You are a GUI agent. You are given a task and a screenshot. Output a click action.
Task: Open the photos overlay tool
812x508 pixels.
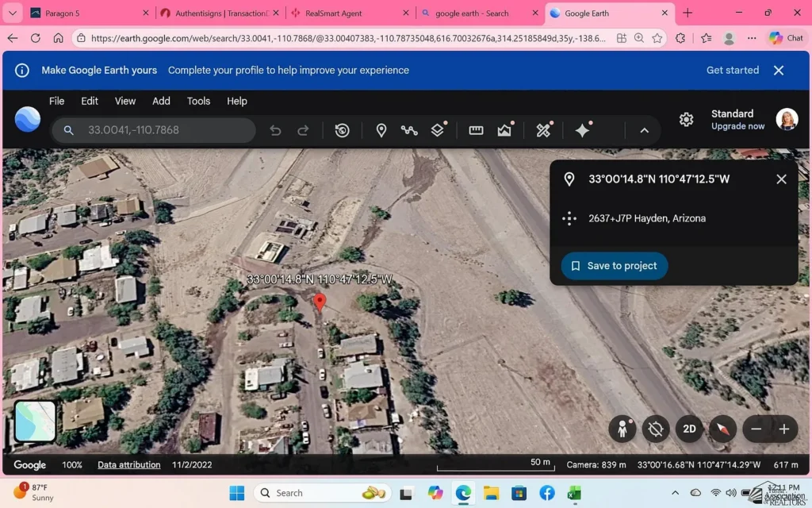(504, 130)
